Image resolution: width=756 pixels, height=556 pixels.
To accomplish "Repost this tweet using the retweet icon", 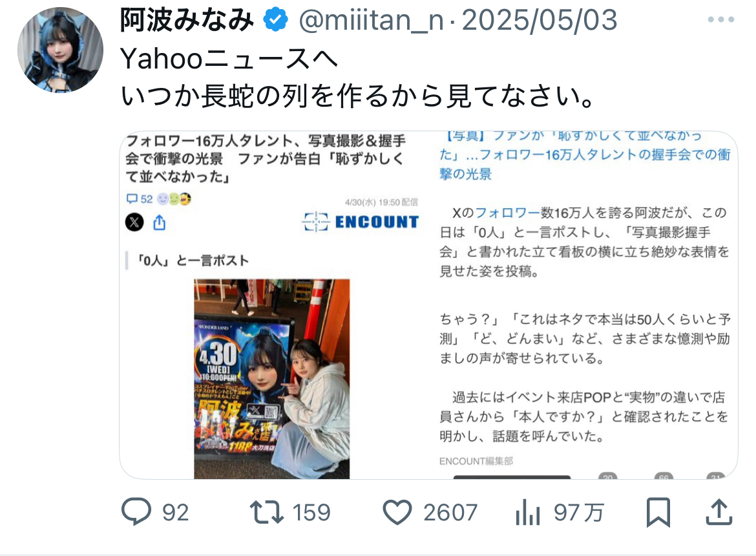I will pyautogui.click(x=267, y=512).
